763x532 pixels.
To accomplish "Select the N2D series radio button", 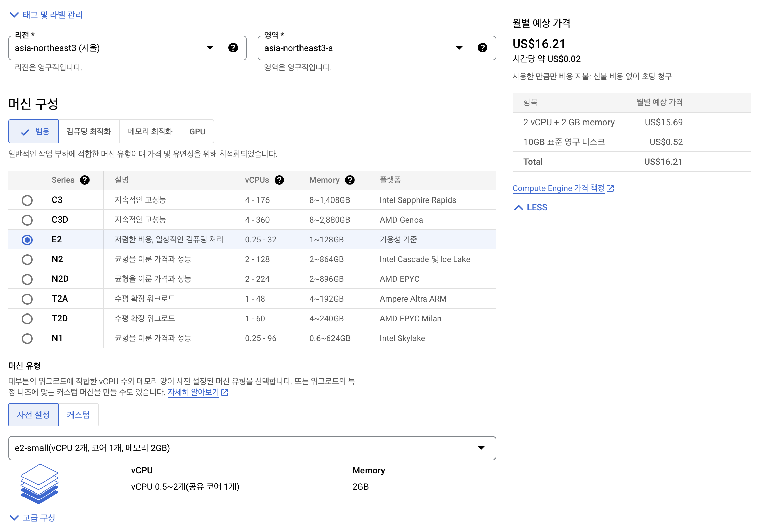I will [x=27, y=279].
